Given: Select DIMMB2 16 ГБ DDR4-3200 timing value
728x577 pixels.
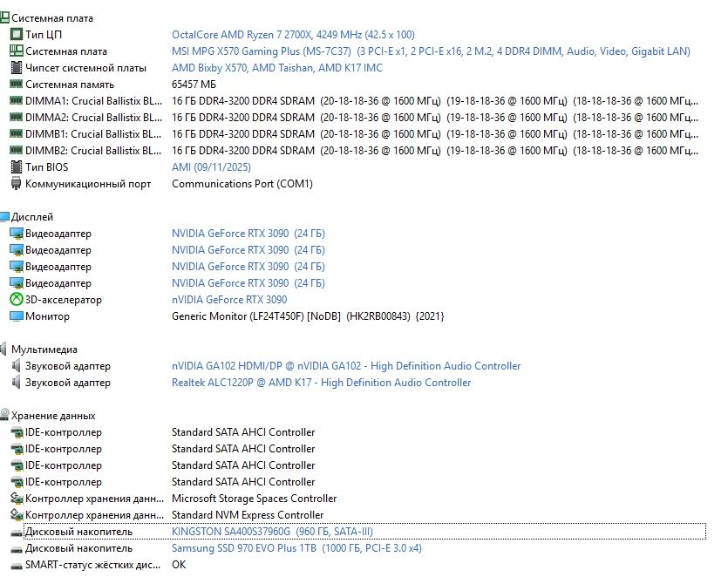Looking at the screenshot, I should pyautogui.click(x=435, y=151).
